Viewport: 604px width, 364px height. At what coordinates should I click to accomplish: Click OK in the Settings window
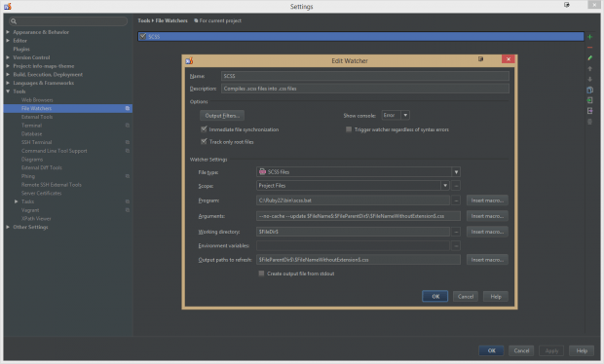492,350
